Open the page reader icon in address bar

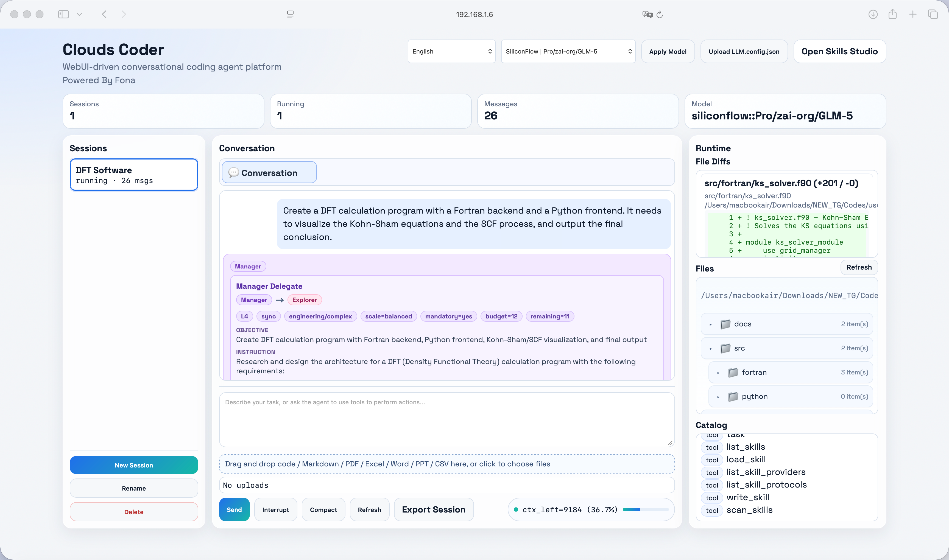coord(290,14)
